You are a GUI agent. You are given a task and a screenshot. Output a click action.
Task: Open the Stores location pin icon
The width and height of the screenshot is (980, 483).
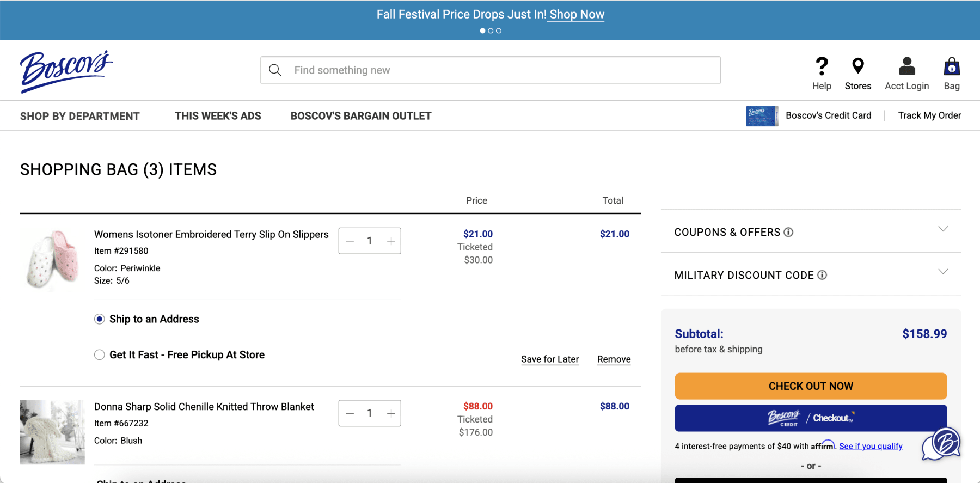click(x=857, y=66)
